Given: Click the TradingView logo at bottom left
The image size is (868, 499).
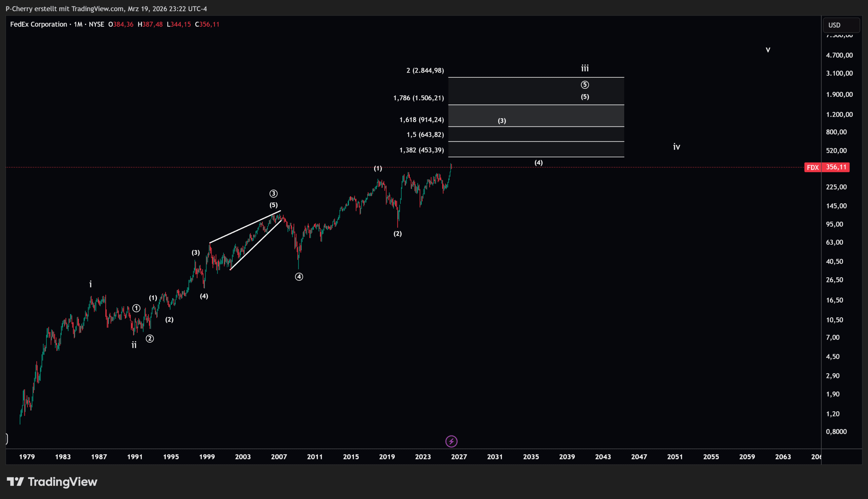Looking at the screenshot, I should 52,482.
